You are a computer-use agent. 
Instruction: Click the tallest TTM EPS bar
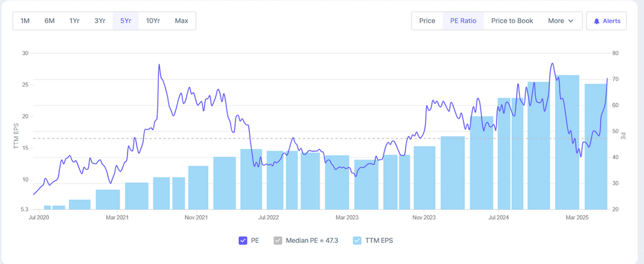coord(567,142)
